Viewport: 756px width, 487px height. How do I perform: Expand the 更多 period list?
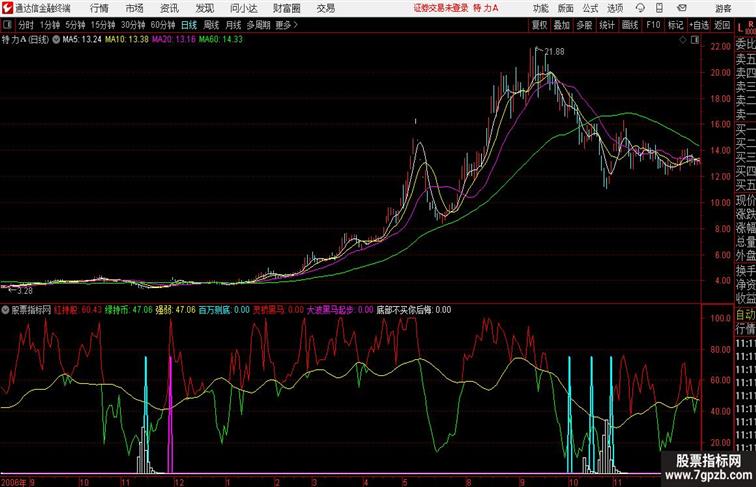[x=286, y=25]
